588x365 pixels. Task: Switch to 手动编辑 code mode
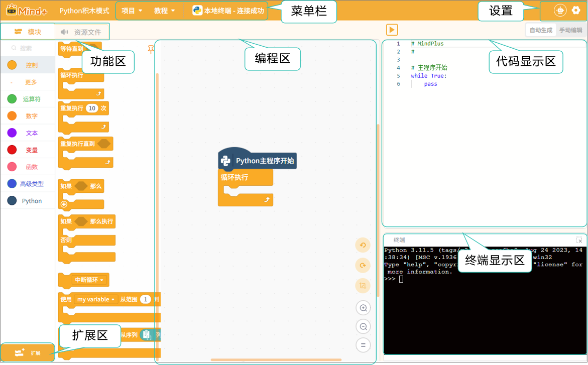point(570,30)
